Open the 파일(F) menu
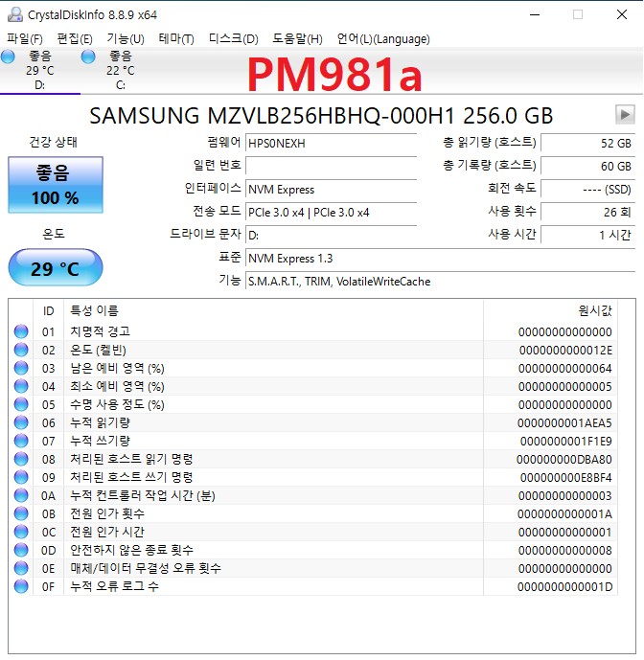Viewport: 644px width, 660px height. pos(25,39)
